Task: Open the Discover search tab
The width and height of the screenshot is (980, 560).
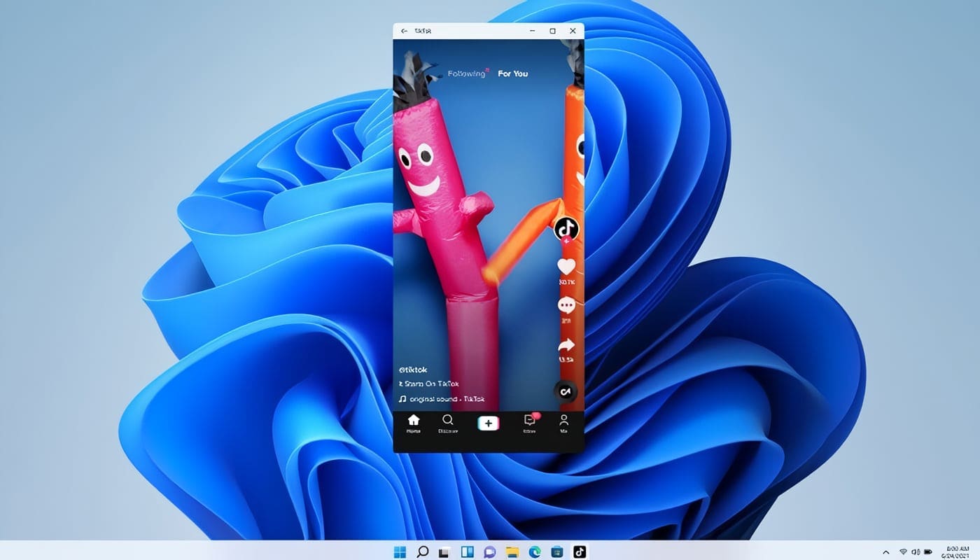Action: (x=448, y=423)
